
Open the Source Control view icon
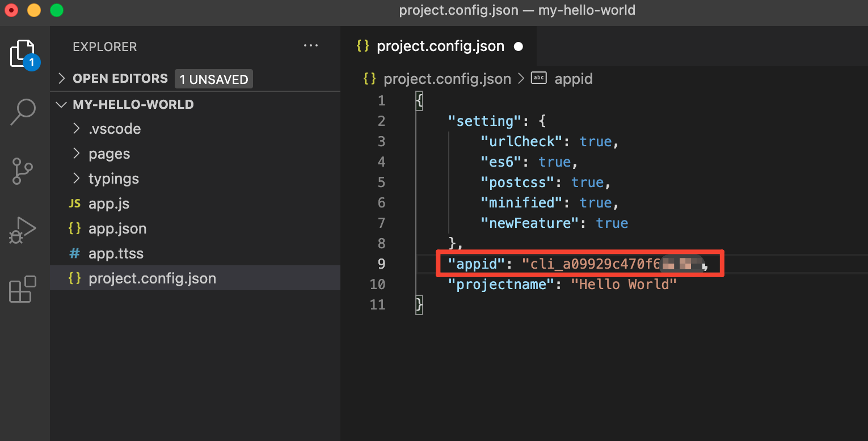(23, 171)
